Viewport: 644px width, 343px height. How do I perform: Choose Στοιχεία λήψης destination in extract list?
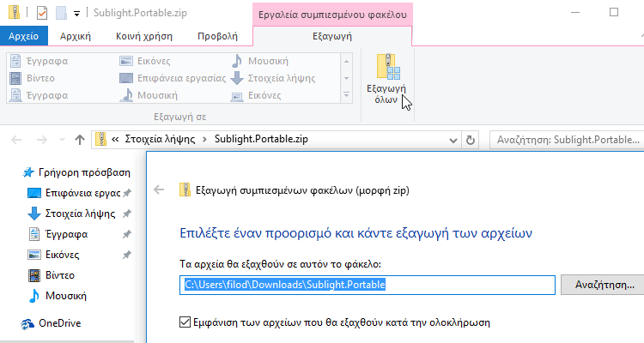(x=273, y=78)
